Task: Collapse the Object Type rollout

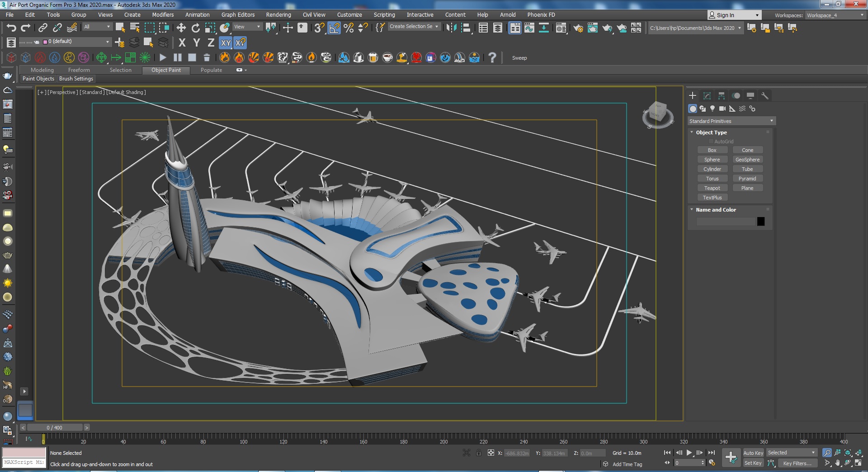Action: tap(711, 132)
